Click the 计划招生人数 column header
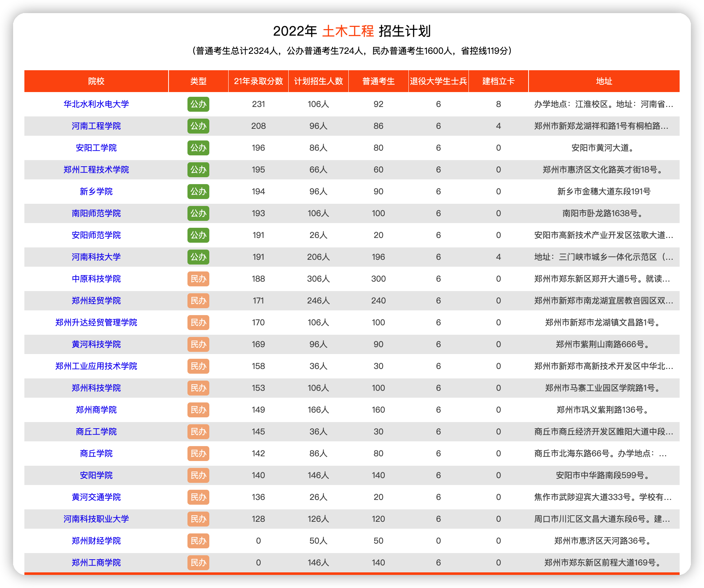704x588 pixels. point(319,81)
